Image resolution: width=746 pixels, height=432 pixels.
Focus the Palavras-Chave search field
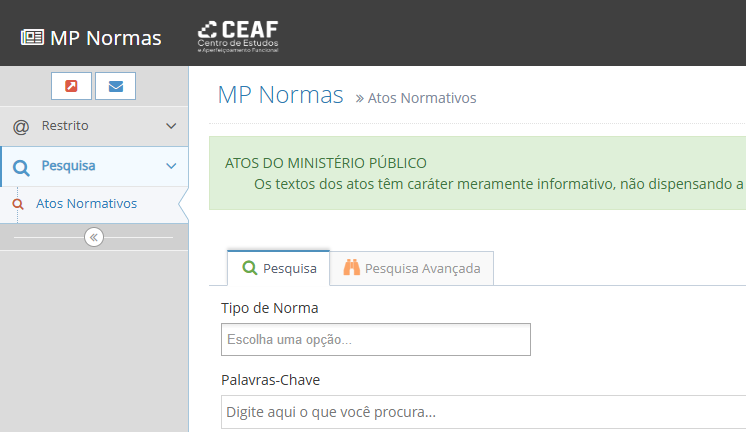(x=483, y=412)
